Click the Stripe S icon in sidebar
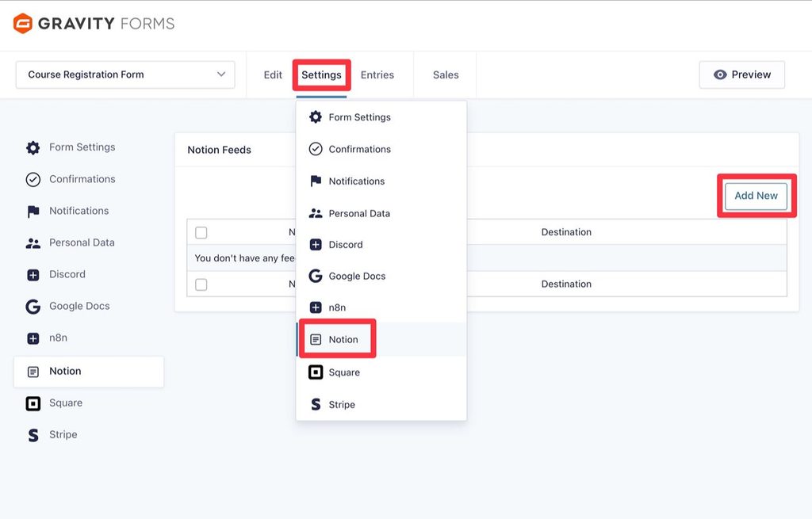Screen dimensions: 812x519 pos(33,435)
